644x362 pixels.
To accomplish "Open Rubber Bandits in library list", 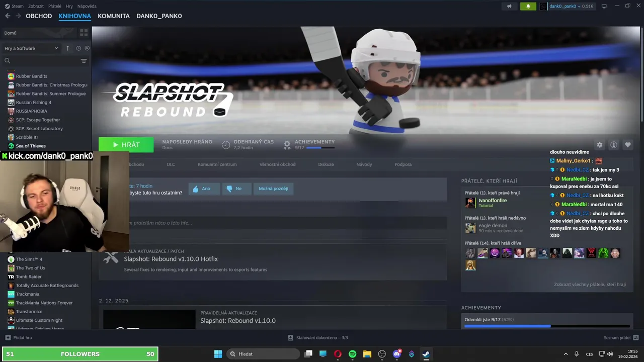I will tap(31, 76).
